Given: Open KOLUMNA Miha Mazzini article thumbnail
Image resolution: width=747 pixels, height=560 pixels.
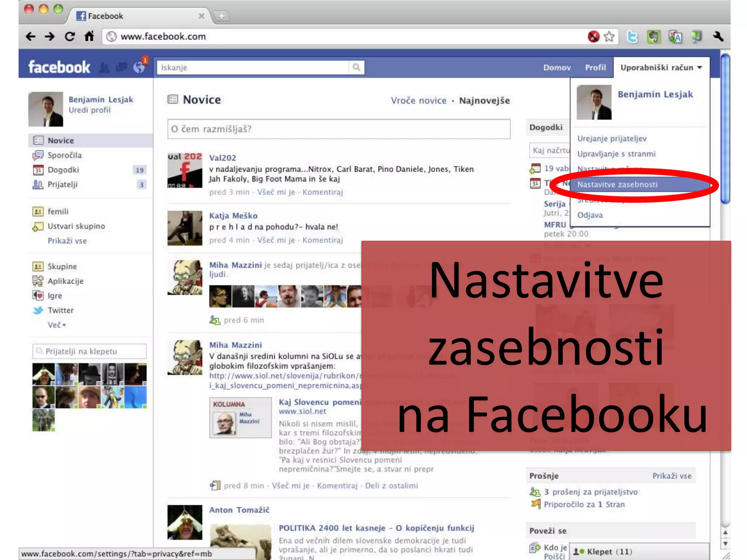Looking at the screenshot, I should pos(240,417).
